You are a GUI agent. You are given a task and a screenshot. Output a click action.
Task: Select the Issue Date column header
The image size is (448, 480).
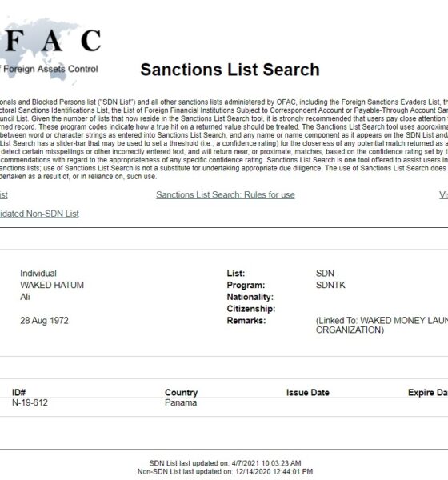point(308,393)
